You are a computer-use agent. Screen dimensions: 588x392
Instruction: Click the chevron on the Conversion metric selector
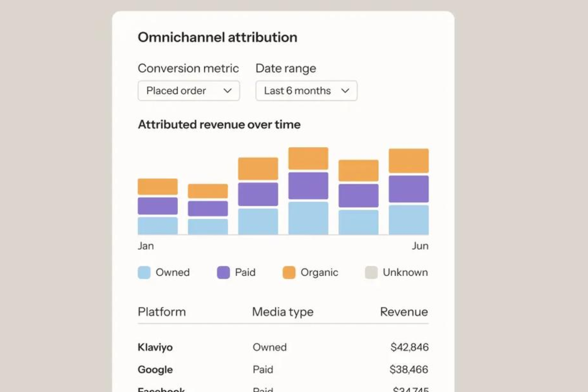pos(228,91)
